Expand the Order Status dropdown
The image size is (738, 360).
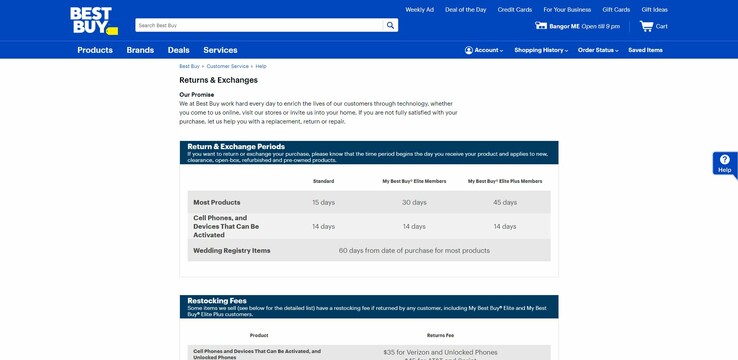[598, 50]
